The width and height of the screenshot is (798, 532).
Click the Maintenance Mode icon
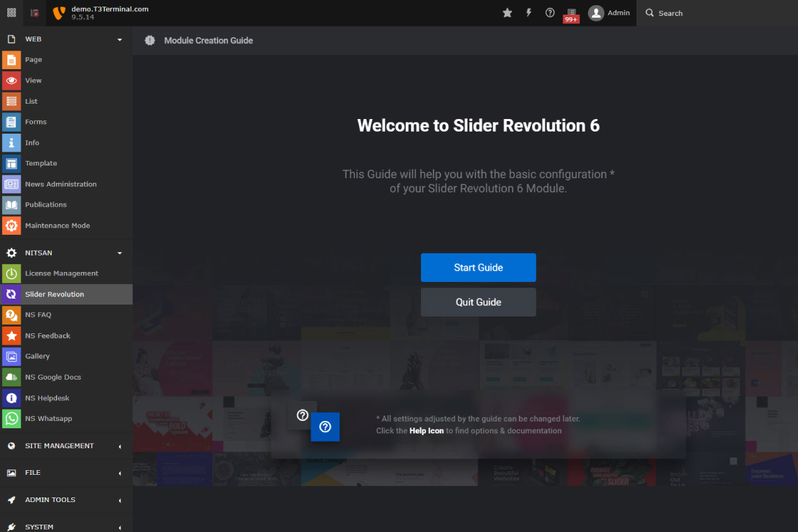coord(11,225)
